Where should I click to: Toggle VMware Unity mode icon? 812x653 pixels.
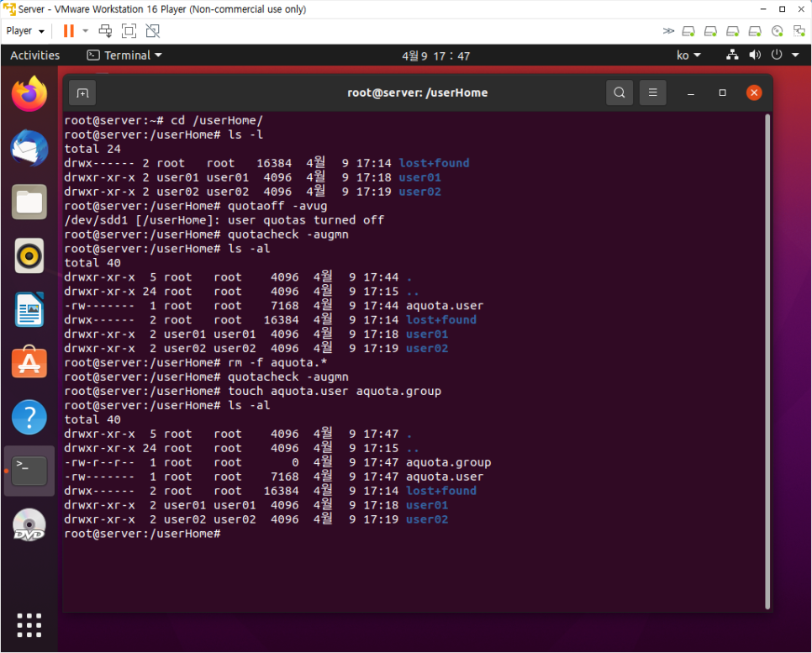[153, 31]
